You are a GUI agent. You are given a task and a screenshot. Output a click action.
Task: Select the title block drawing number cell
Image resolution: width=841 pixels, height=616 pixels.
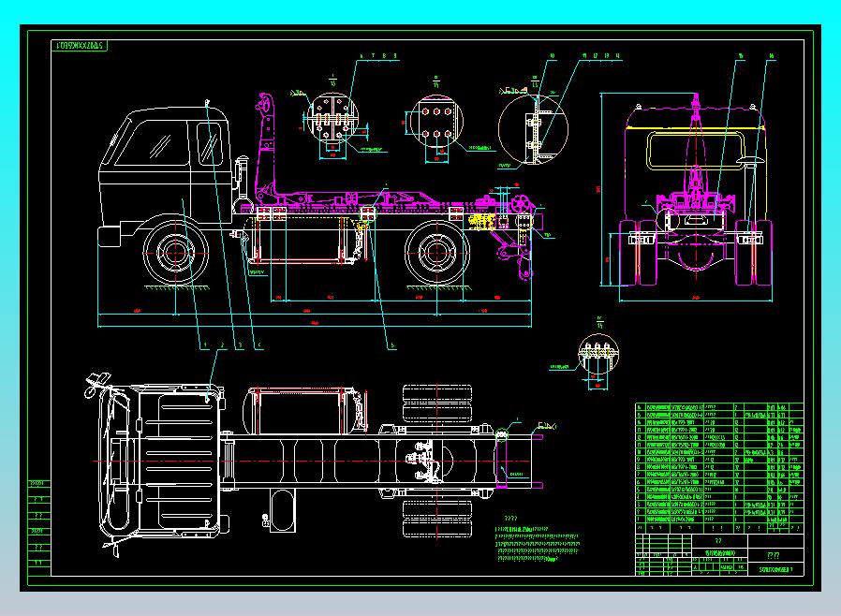tap(775, 569)
